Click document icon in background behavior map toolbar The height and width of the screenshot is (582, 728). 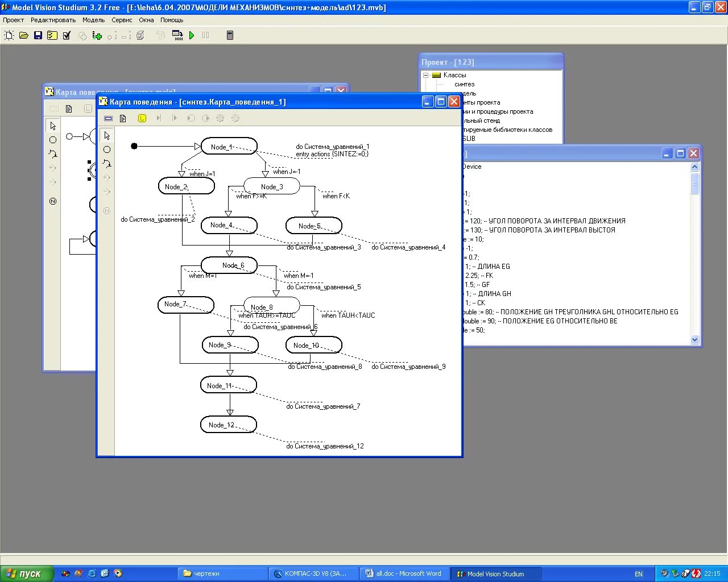(69, 109)
